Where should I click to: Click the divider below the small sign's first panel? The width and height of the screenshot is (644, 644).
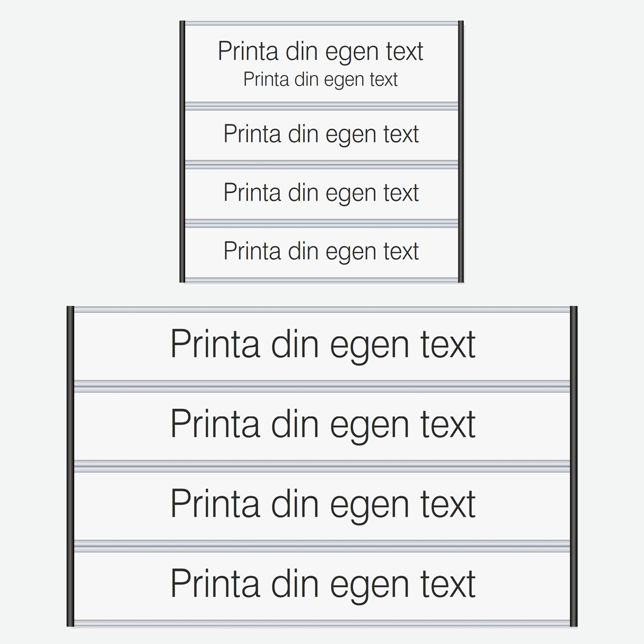pos(321,106)
